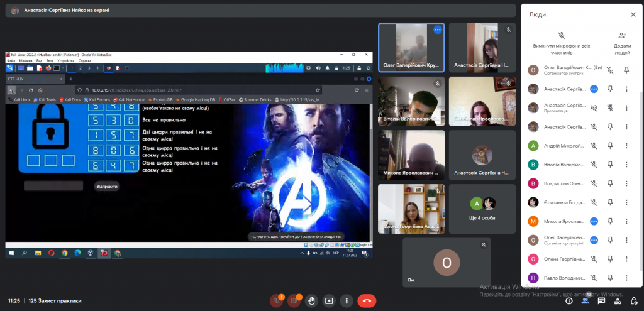This screenshot has width=644, height=311.
Task: Open Машина menu in shared VirtualBox window
Action: (x=25, y=61)
